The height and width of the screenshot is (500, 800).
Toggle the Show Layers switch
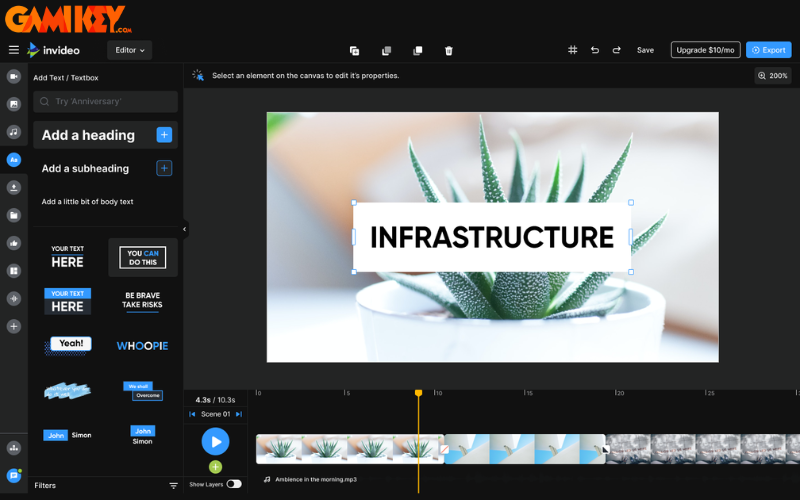[234, 484]
